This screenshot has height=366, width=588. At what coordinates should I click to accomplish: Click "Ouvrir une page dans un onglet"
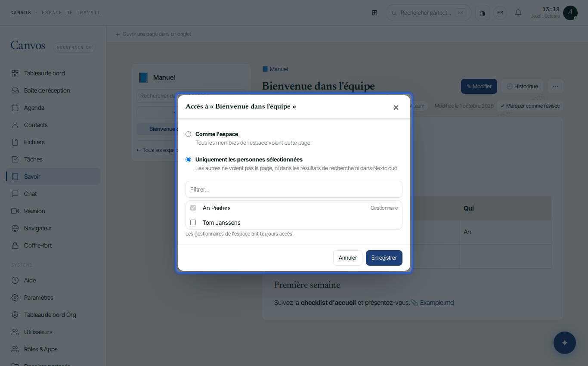153,34
